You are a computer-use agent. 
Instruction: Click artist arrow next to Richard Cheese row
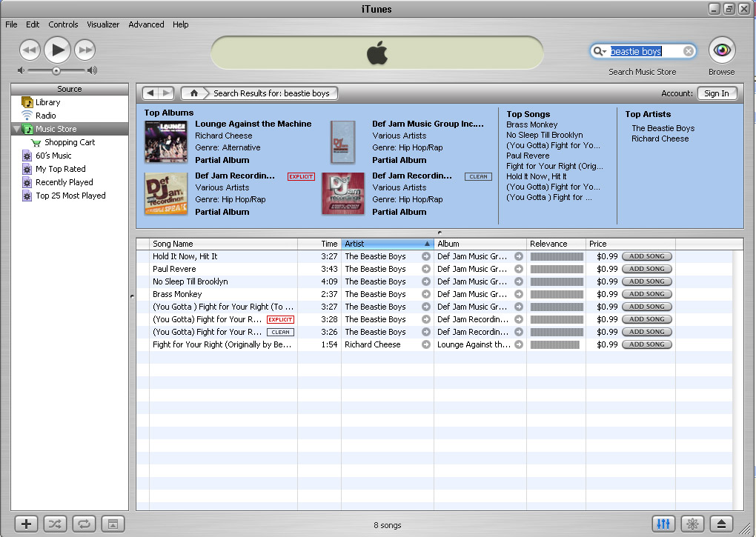click(425, 344)
